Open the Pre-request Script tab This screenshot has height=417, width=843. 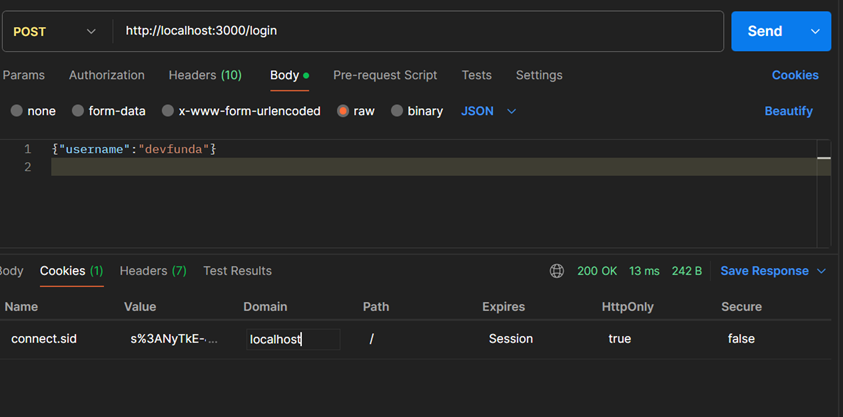click(385, 75)
